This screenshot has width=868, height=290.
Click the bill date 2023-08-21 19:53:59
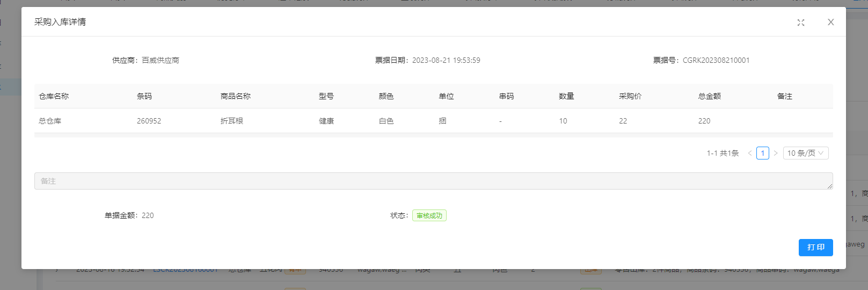[446, 60]
